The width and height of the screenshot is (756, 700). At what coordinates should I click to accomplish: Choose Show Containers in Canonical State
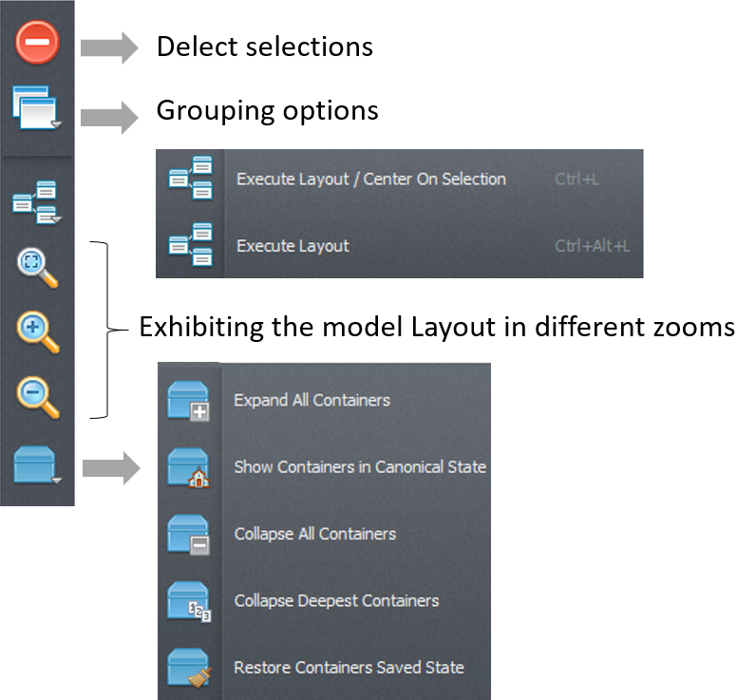[360, 467]
